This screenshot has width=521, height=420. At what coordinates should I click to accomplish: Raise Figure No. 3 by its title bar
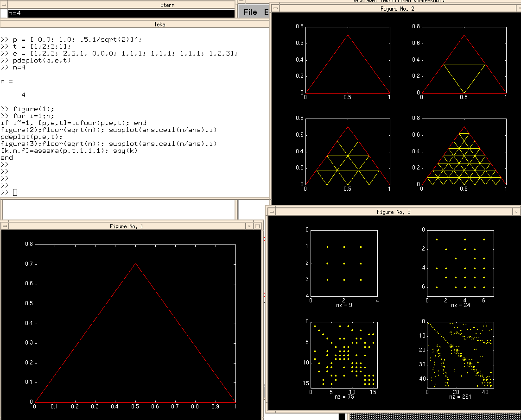(393, 212)
